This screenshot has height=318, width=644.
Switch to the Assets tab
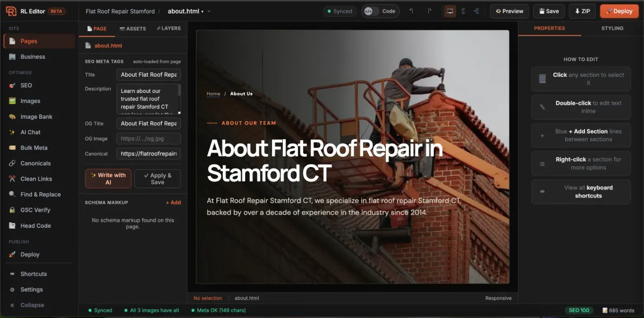tap(133, 28)
